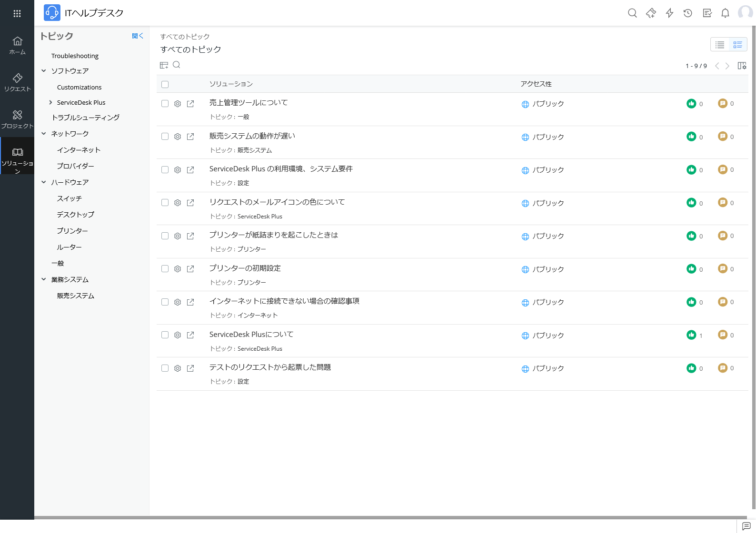The image size is (756, 533).
Task: Open the recent history clock icon
Action: coord(687,13)
